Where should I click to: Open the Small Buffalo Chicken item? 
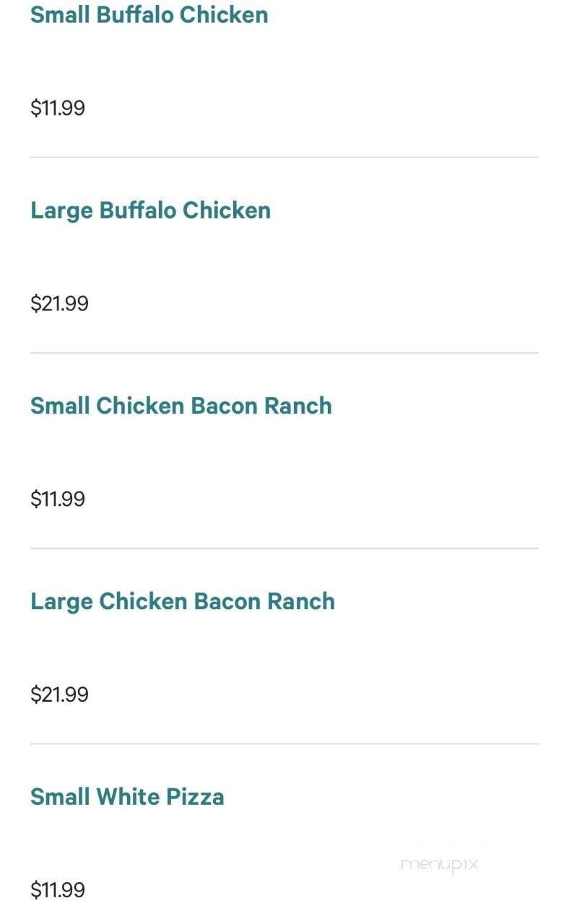149,14
